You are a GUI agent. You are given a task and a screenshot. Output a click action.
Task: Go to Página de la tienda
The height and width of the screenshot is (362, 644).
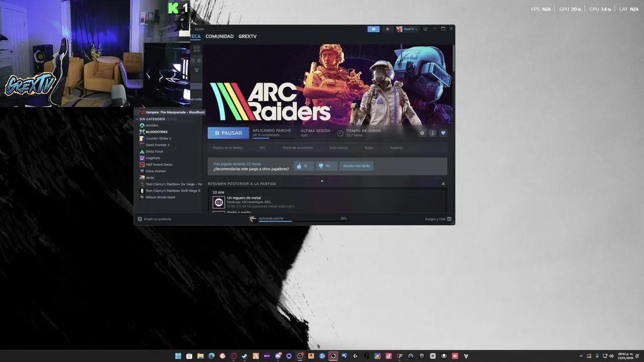pyautogui.click(x=227, y=148)
